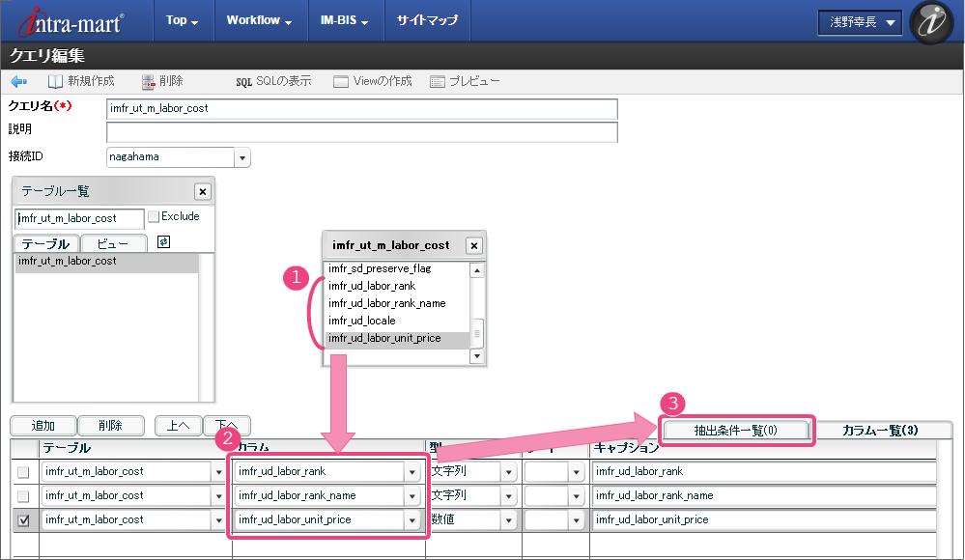This screenshot has width=965, height=560.
Task: Expand the 接続ID nagahama dropdown
Action: pyautogui.click(x=242, y=157)
